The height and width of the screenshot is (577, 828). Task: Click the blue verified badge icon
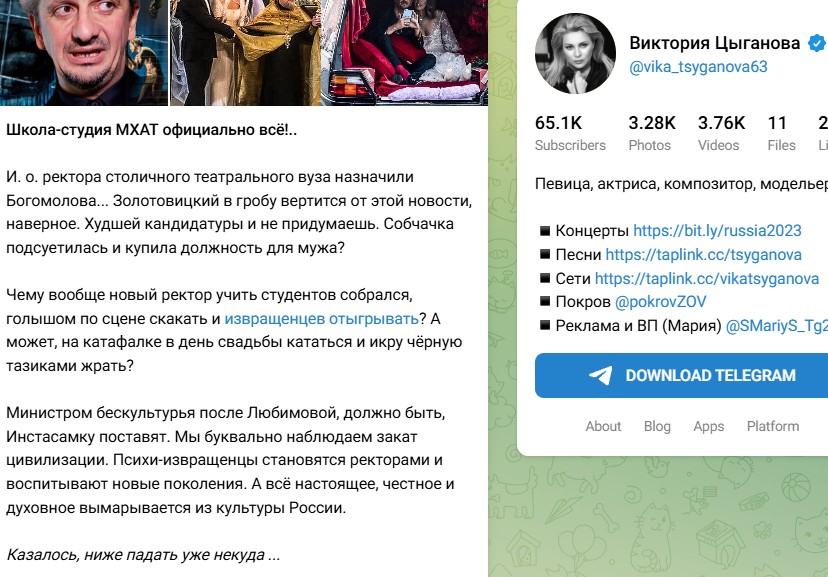pyautogui.click(x=817, y=43)
